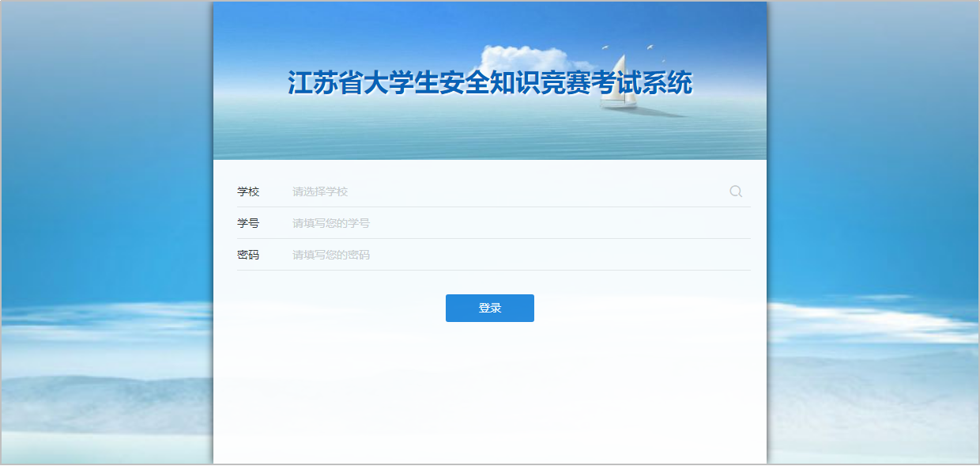Click the 江苏省大学生安全知识竞赛考试系统 title
Image resolution: width=980 pixels, height=466 pixels.
coord(490,83)
